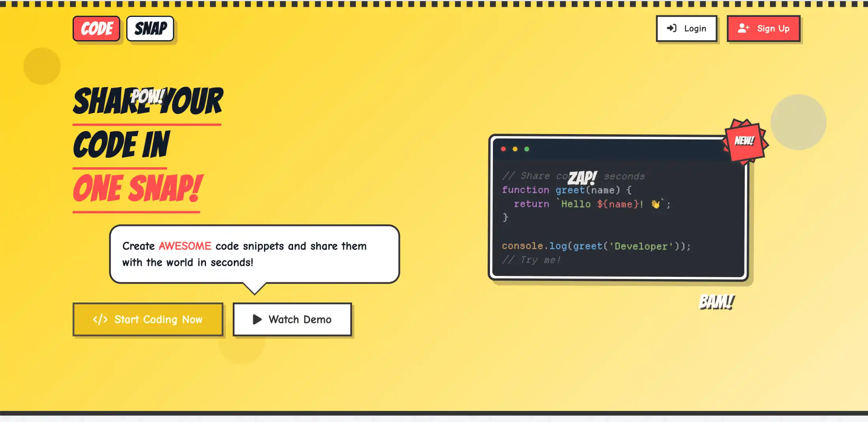Launch the Watch Demo button

coord(292,319)
